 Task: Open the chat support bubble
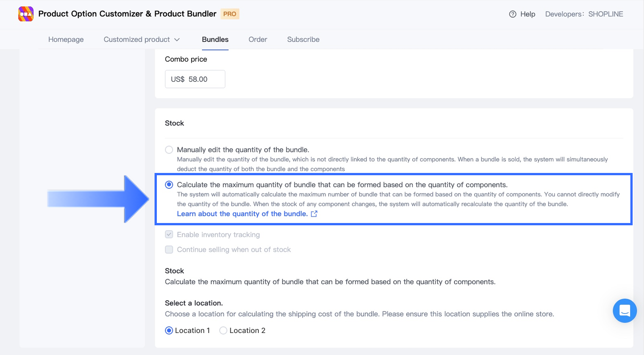[x=625, y=311]
